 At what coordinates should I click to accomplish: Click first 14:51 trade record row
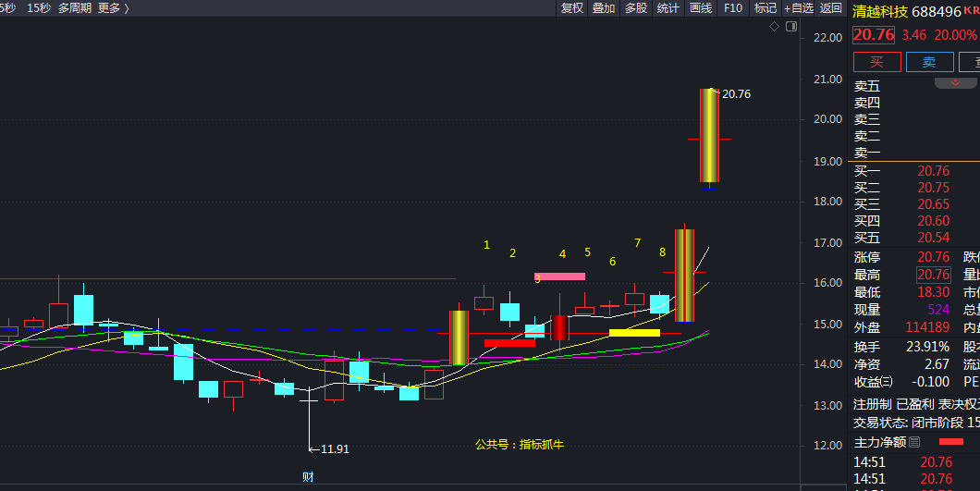(x=916, y=462)
